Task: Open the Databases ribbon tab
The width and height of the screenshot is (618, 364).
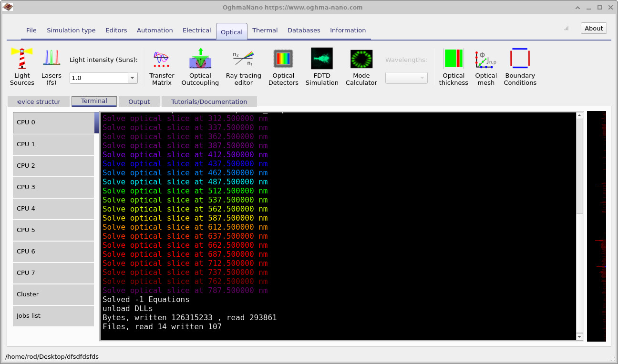Action: (x=304, y=30)
